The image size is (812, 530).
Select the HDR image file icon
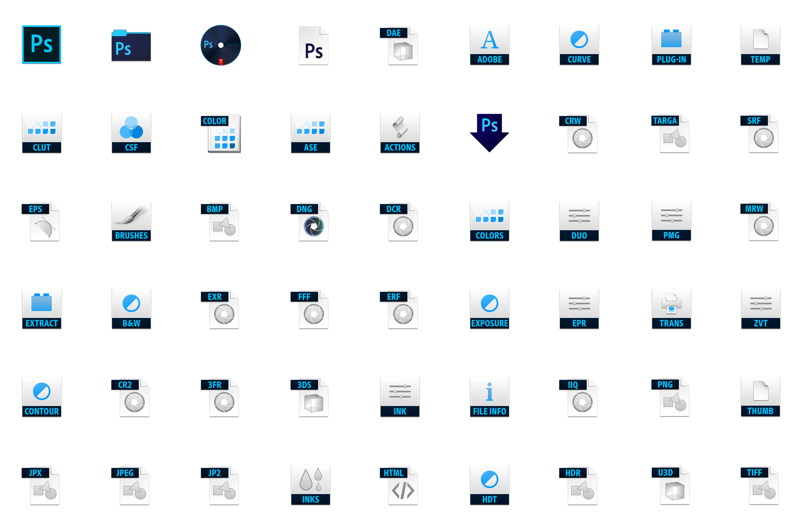pyautogui.click(x=578, y=485)
